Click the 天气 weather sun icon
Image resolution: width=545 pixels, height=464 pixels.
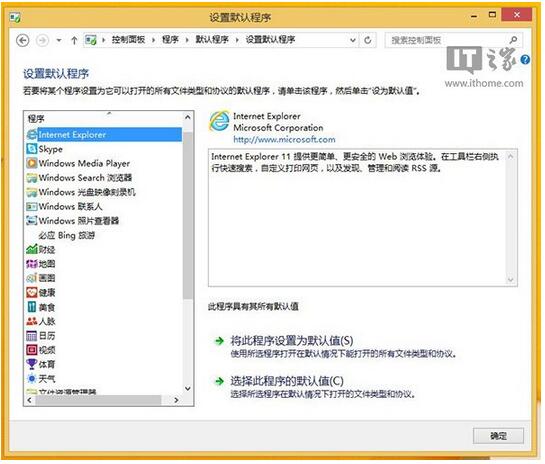click(32, 378)
